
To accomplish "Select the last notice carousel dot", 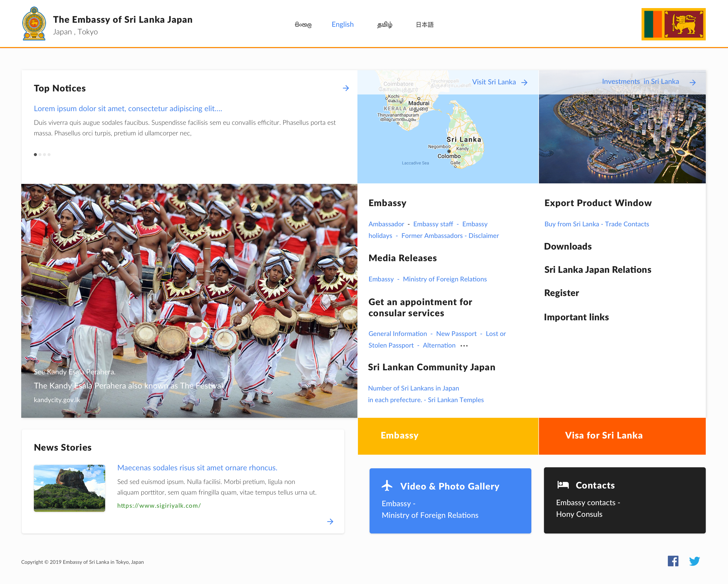I will (49, 155).
